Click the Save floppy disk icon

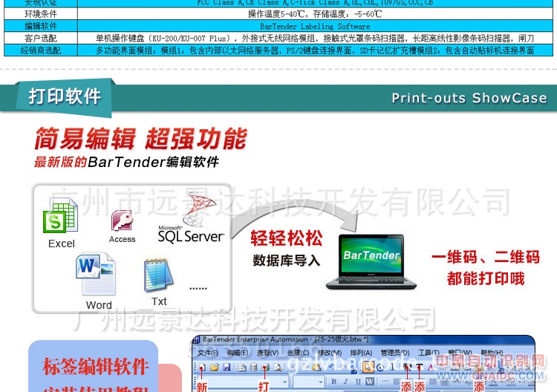pos(227,367)
